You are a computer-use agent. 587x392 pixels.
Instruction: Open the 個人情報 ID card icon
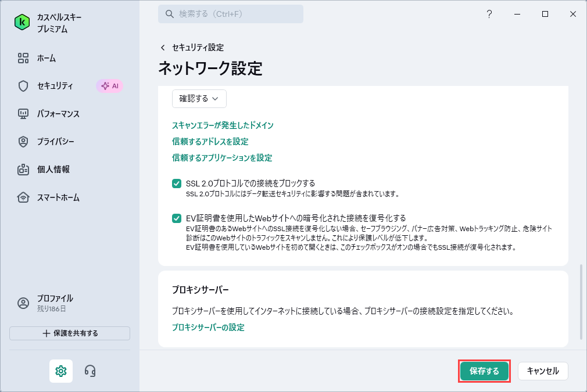pyautogui.click(x=23, y=170)
